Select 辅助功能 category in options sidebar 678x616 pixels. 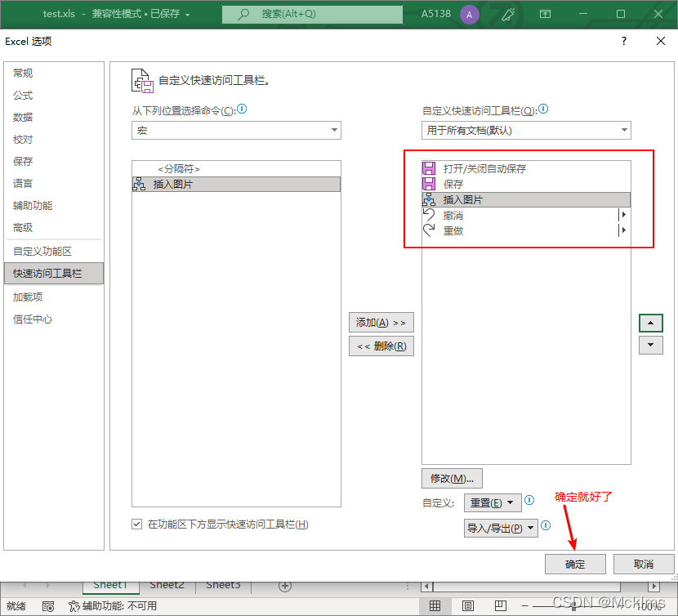pos(54,206)
